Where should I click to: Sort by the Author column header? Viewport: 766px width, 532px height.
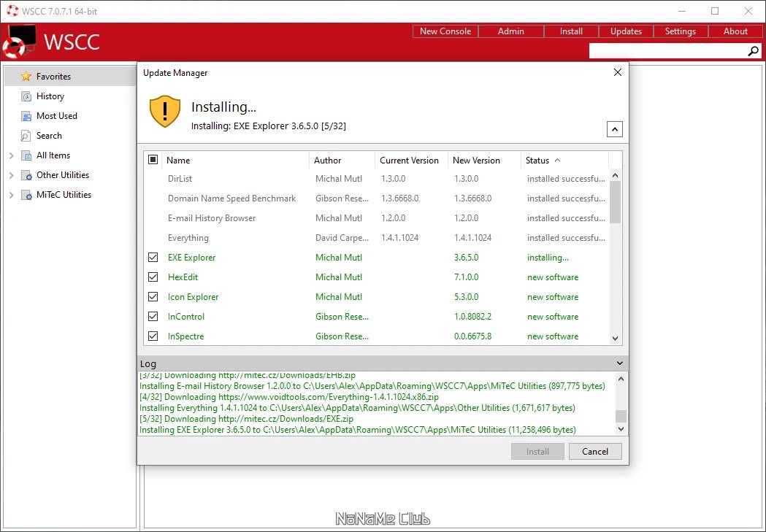point(342,160)
